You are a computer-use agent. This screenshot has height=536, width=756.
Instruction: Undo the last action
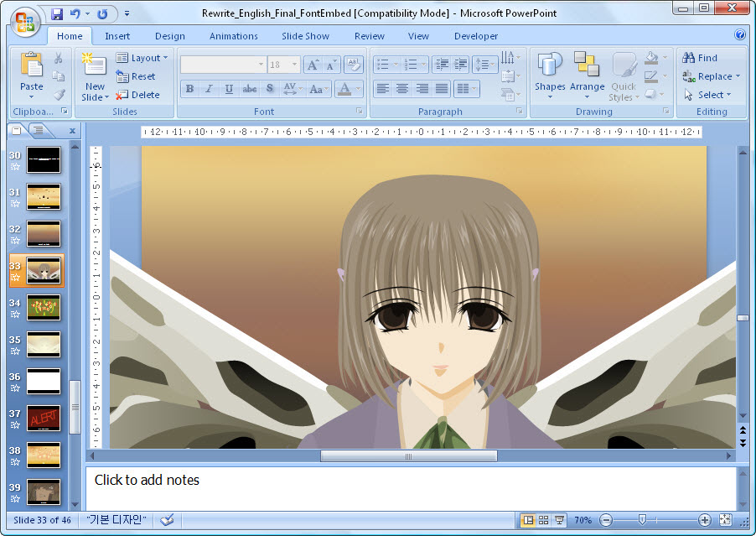[x=75, y=14]
